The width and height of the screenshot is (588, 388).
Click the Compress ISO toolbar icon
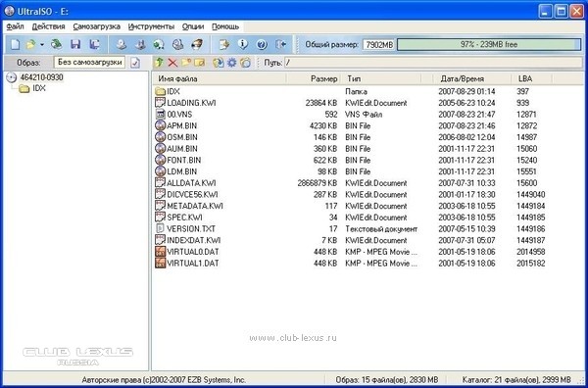pos(140,45)
